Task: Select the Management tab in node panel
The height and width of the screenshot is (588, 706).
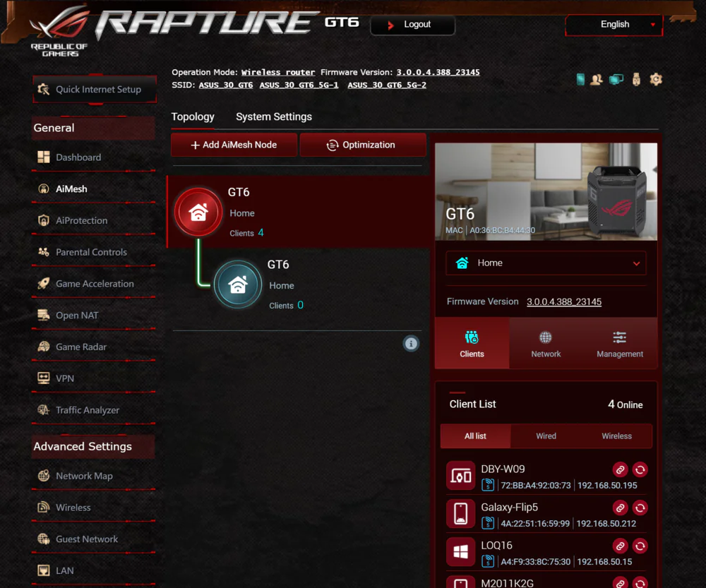Action: 620,344
